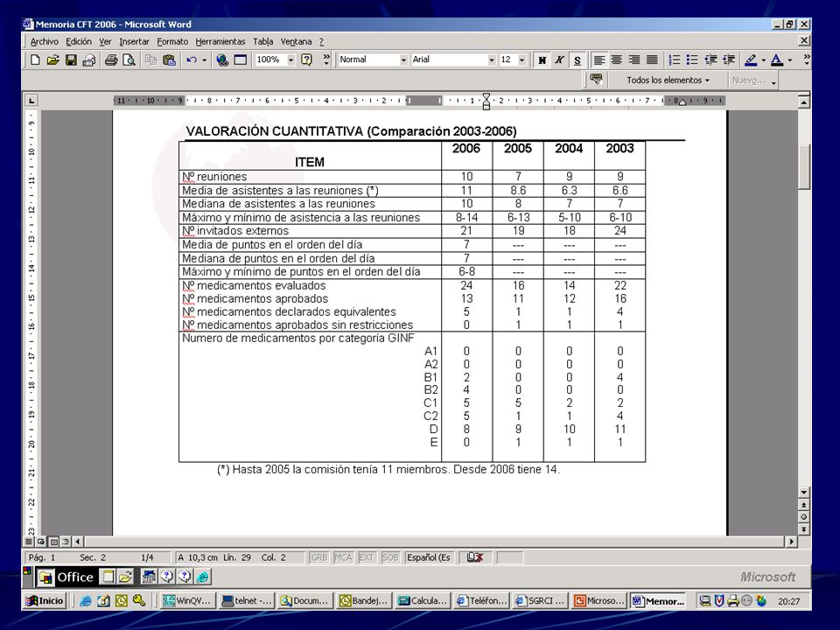Print the document with the printer icon
Image resolution: width=840 pixels, height=630 pixels.
coord(111,60)
